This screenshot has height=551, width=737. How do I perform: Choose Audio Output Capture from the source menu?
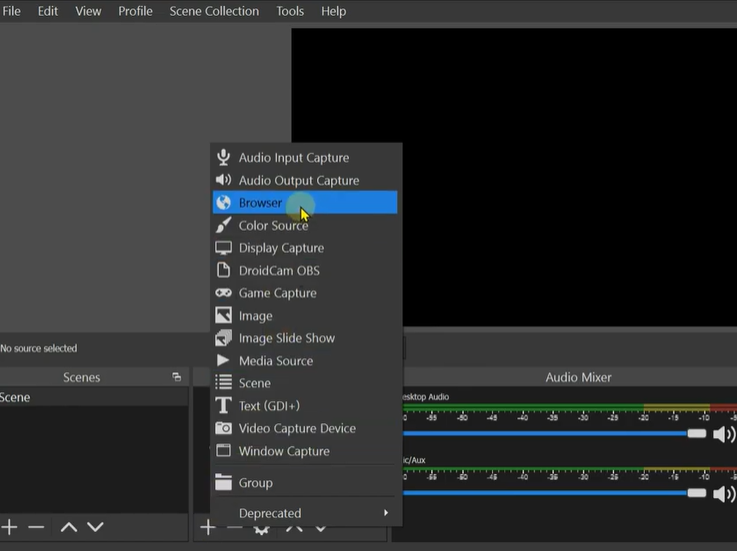click(x=305, y=180)
